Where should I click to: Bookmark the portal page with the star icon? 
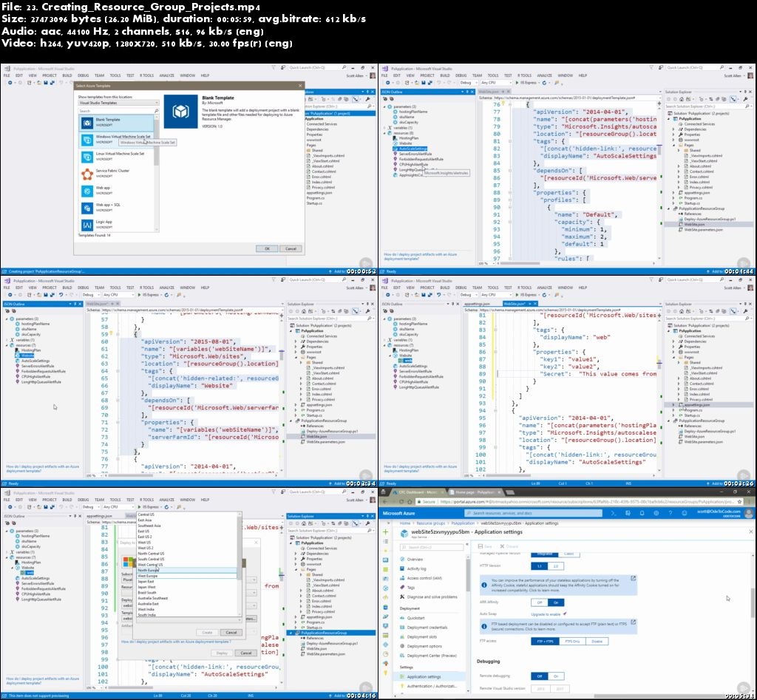[740, 502]
